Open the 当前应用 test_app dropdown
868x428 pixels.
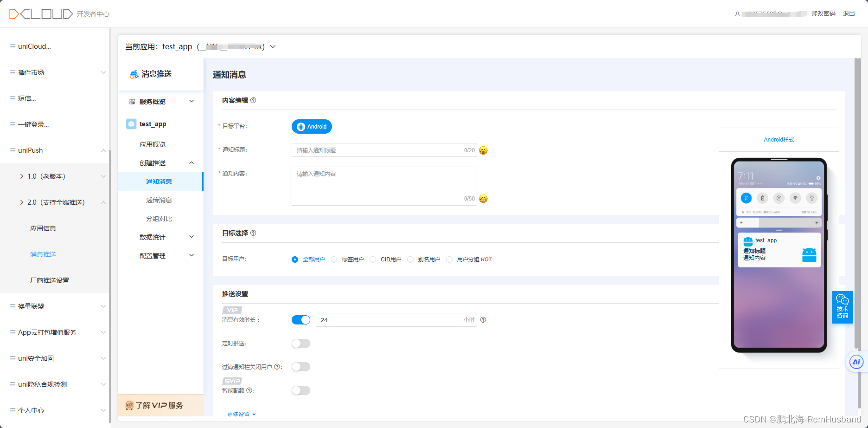coord(273,46)
